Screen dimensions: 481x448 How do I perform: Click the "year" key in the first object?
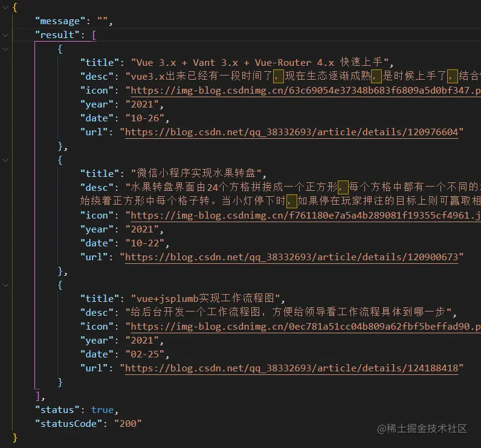coord(97,104)
